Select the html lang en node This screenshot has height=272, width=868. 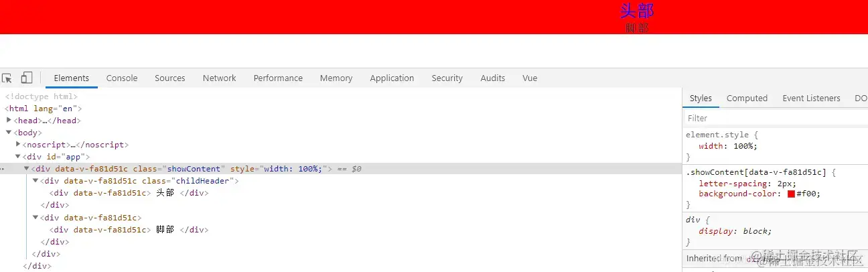point(44,109)
